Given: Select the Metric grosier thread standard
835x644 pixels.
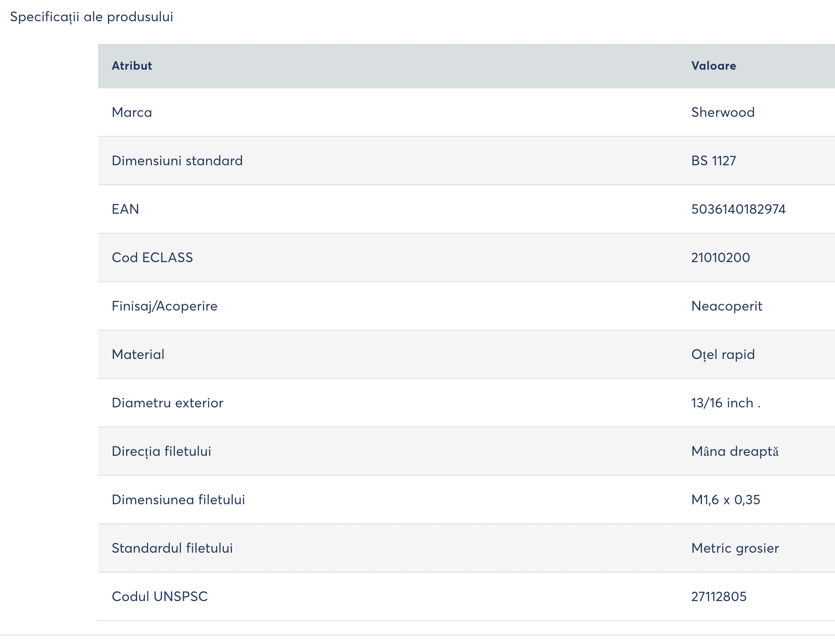Looking at the screenshot, I should [735, 548].
